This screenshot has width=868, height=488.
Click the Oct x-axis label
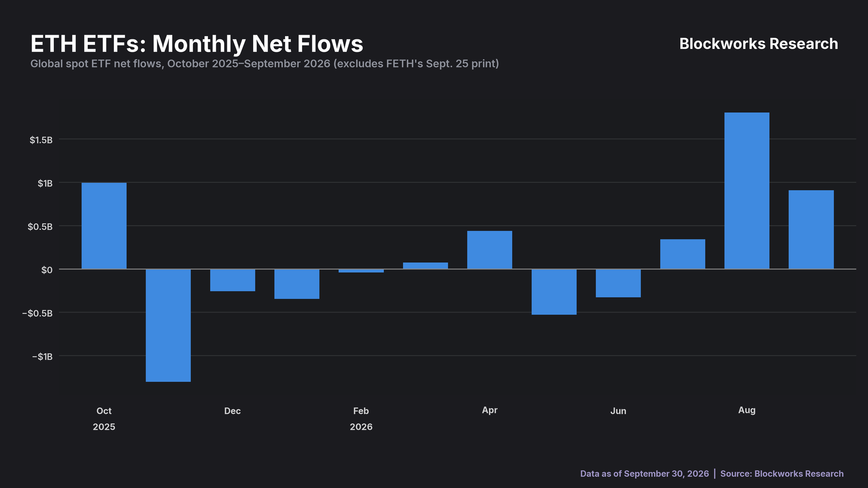click(104, 411)
